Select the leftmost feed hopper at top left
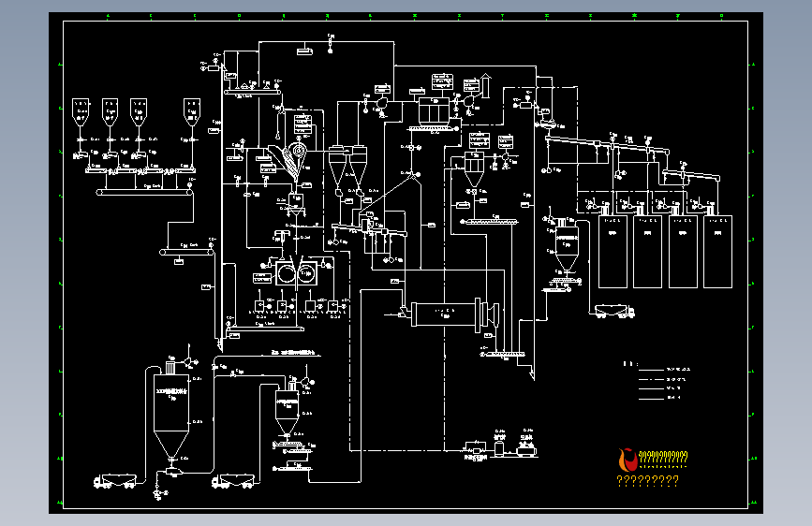Viewport: 812px width, 526px height. [x=81, y=111]
